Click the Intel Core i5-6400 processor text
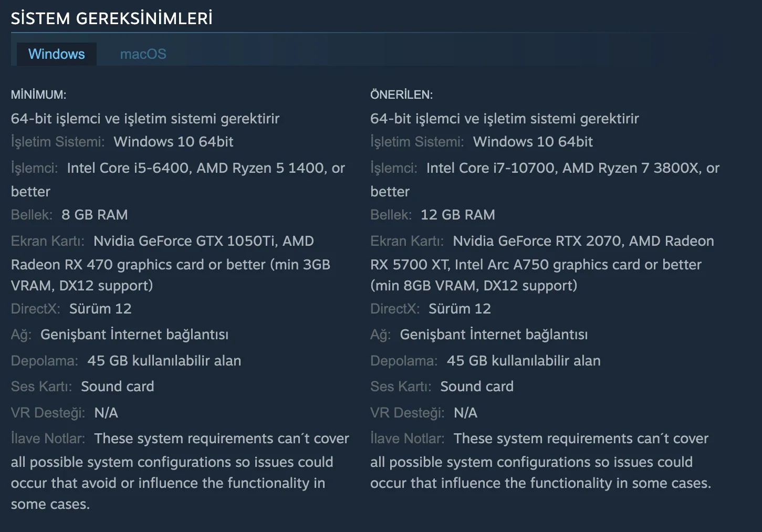Viewport: 762px width, 532px height. (128, 168)
